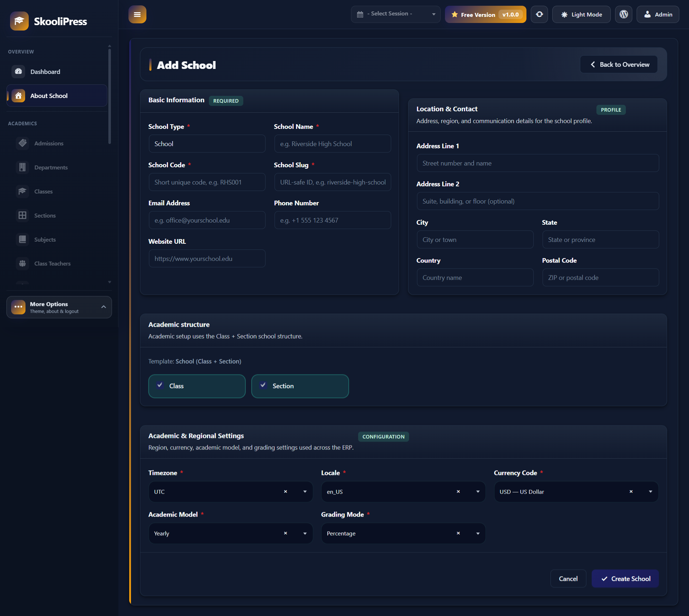This screenshot has height=616, width=689.
Task: Clear the USD Currency Code selection
Action: click(631, 491)
